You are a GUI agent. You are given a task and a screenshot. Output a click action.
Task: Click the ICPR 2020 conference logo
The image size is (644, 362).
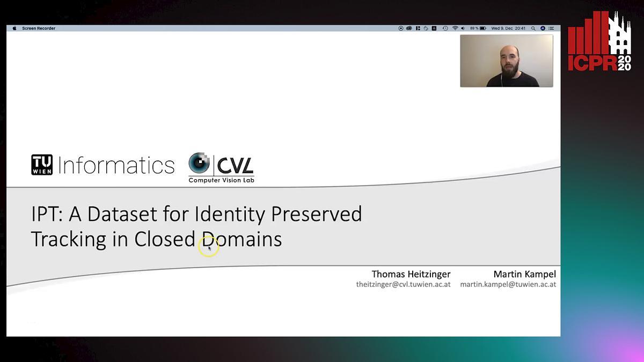point(599,41)
